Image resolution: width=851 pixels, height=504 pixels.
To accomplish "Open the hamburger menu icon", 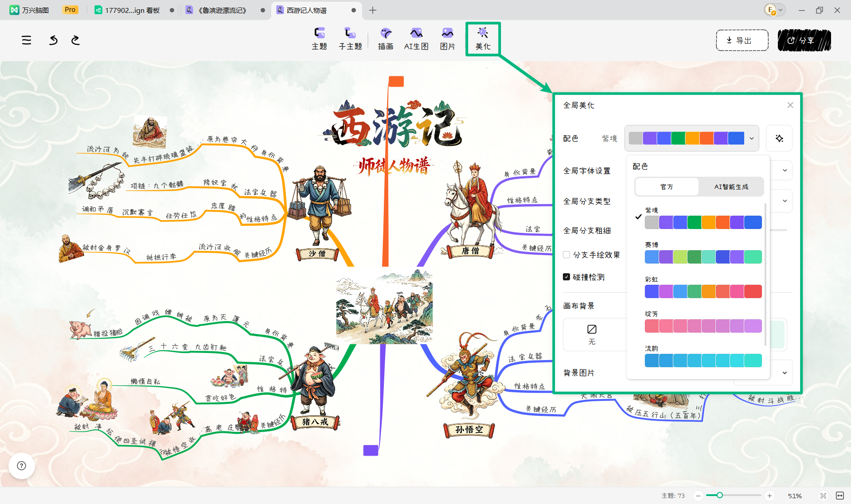I will click(27, 40).
